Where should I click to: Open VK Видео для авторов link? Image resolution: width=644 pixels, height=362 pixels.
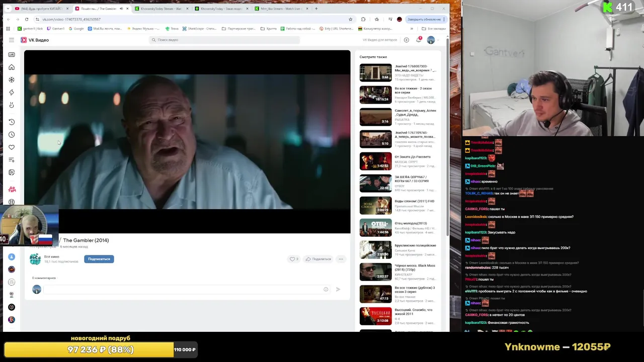pyautogui.click(x=380, y=40)
